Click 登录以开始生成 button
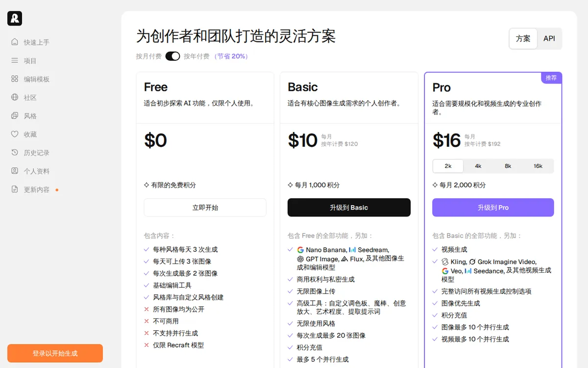Image resolution: width=588 pixels, height=368 pixels. point(55,353)
